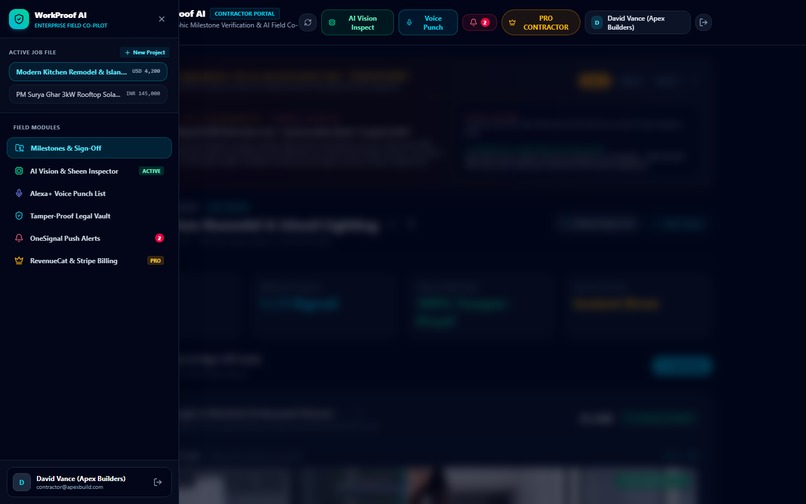Create a New Project
Image resolution: width=806 pixels, height=504 pixels.
pos(145,52)
